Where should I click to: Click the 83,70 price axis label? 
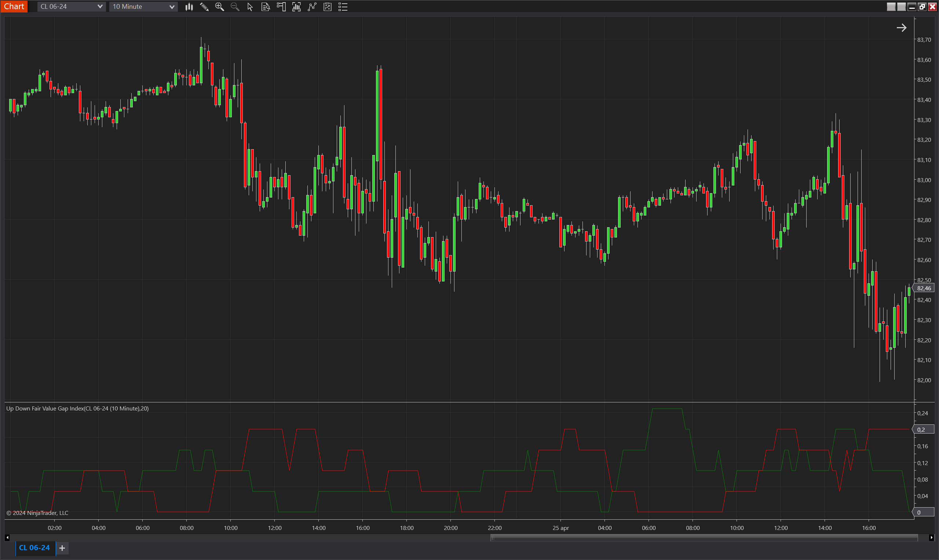click(x=924, y=40)
